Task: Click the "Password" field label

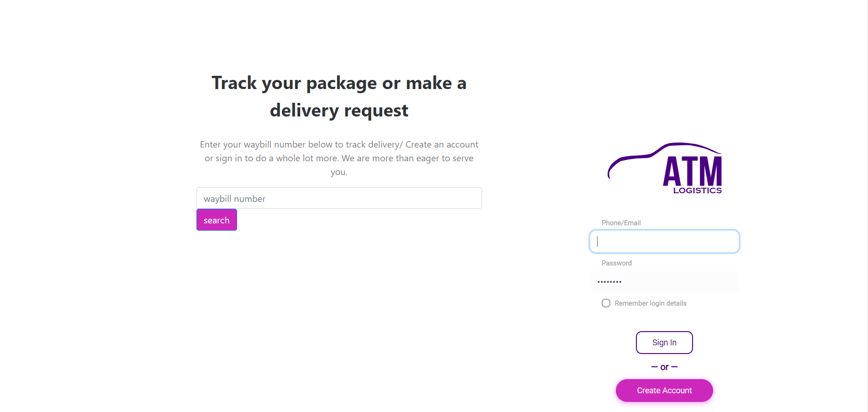Action: click(x=616, y=263)
